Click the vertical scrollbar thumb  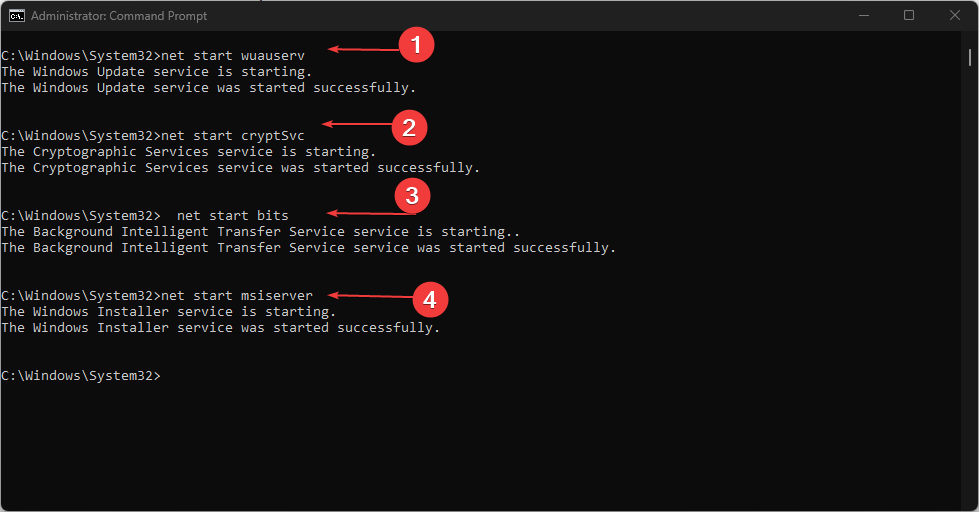pyautogui.click(x=970, y=59)
